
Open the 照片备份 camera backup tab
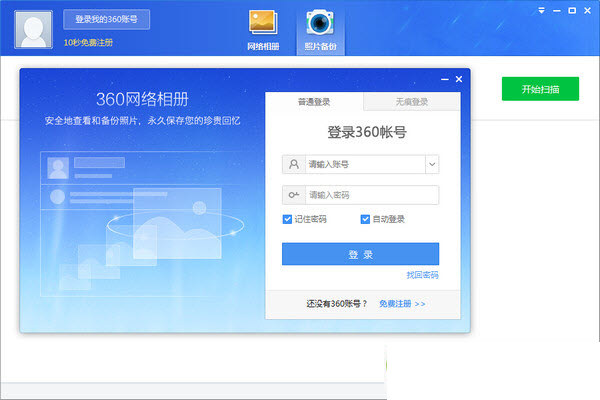320,31
